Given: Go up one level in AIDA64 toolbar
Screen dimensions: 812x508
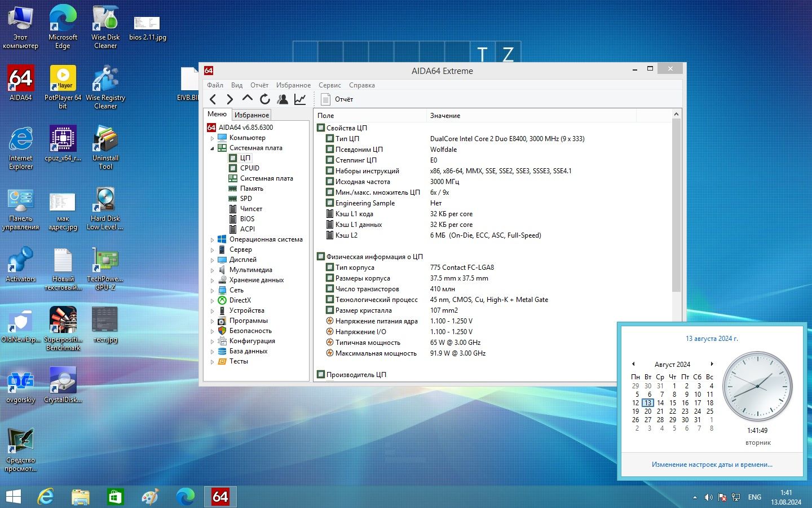Looking at the screenshot, I should coord(247,99).
